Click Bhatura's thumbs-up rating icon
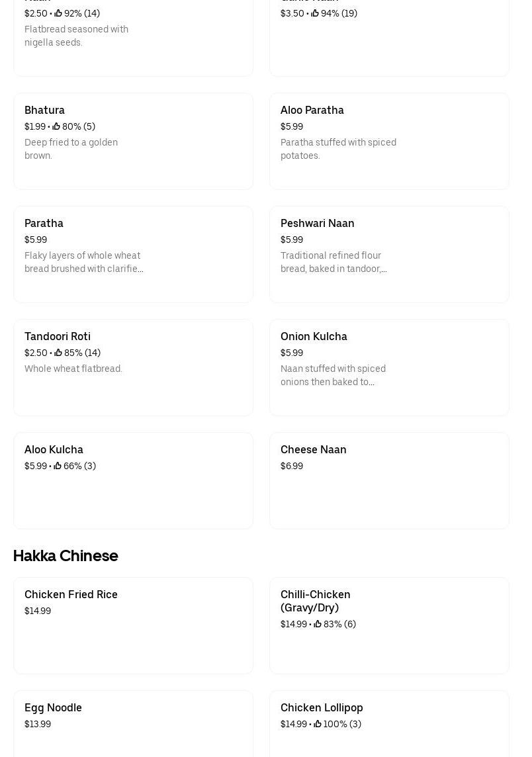 tap(56, 126)
